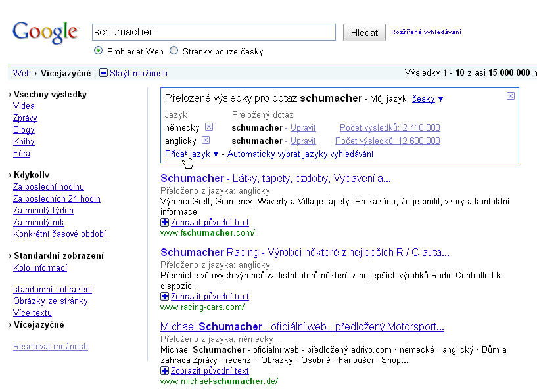Show original text for the racing-cars.com result

210,297
